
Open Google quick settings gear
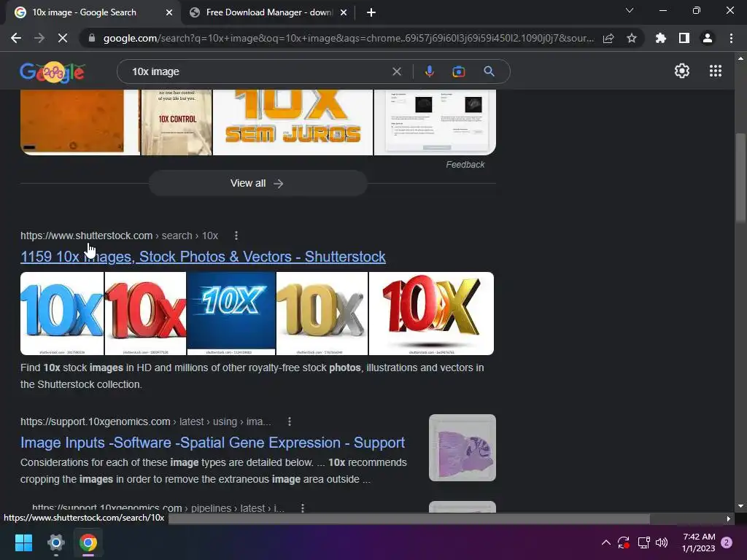click(682, 71)
